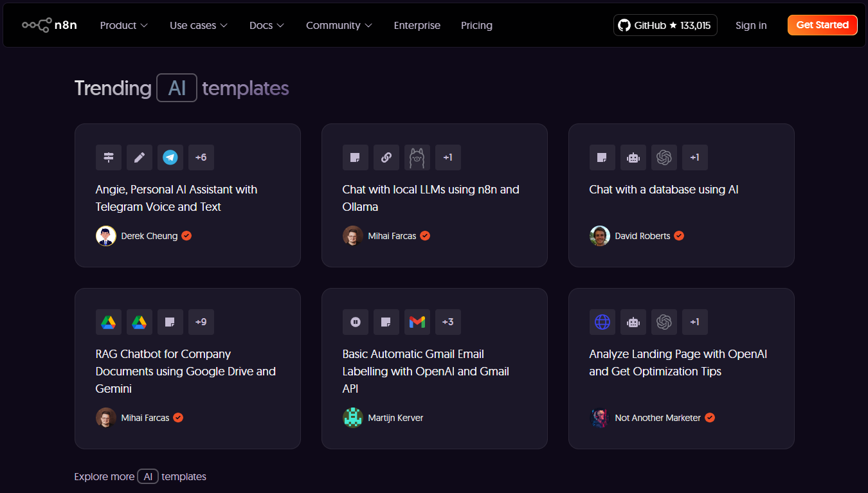Viewport: 868px width, 493px height.
Task: Open the Community dropdown menu
Action: pyautogui.click(x=339, y=25)
